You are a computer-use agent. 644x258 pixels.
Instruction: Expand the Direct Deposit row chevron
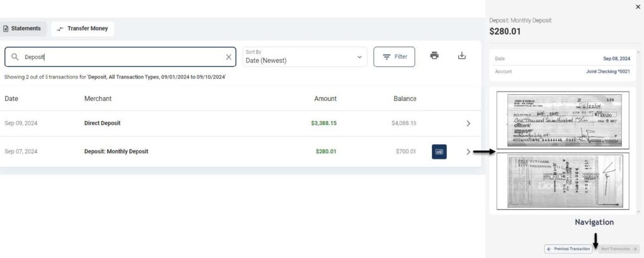(x=468, y=124)
